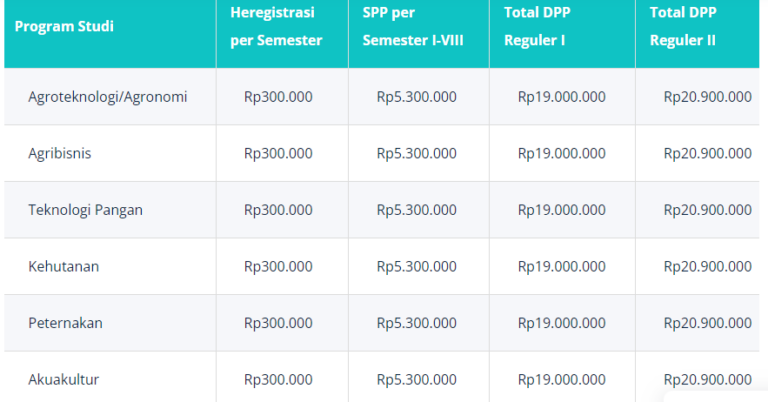Select Reguler I total for Peternakan
768x402 pixels.
click(561, 323)
